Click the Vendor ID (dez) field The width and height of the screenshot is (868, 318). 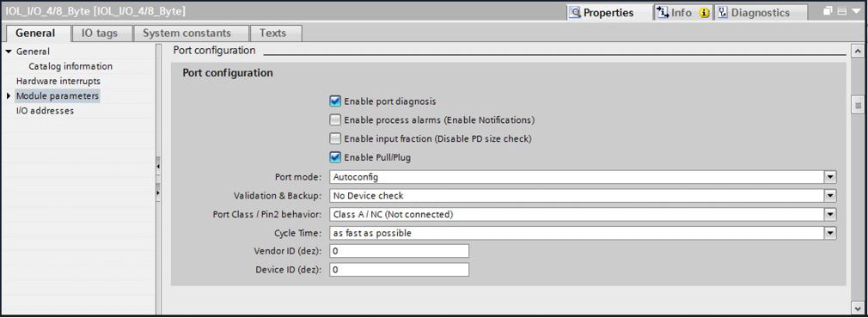coord(399,251)
